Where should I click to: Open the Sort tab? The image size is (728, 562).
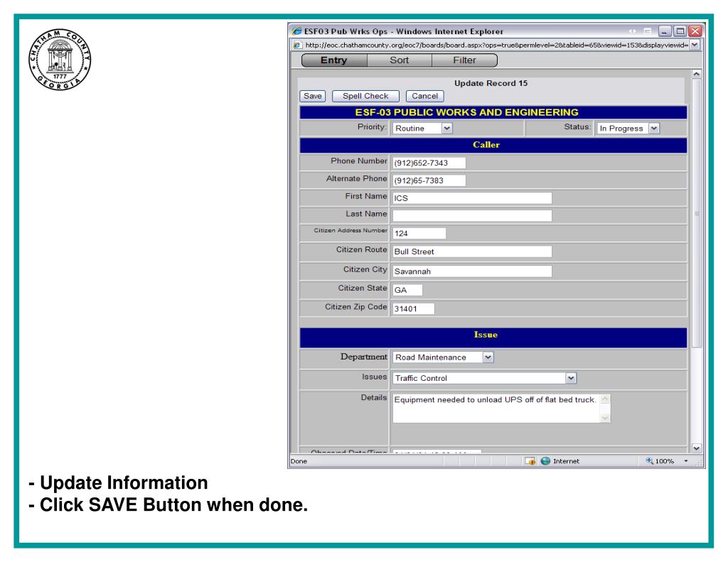(x=400, y=60)
